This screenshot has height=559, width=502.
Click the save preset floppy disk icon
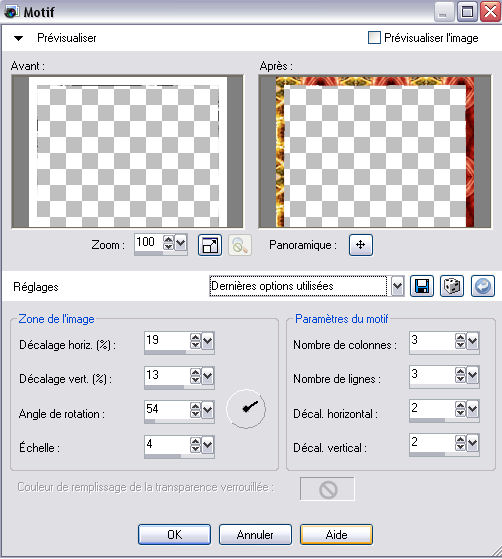[422, 286]
